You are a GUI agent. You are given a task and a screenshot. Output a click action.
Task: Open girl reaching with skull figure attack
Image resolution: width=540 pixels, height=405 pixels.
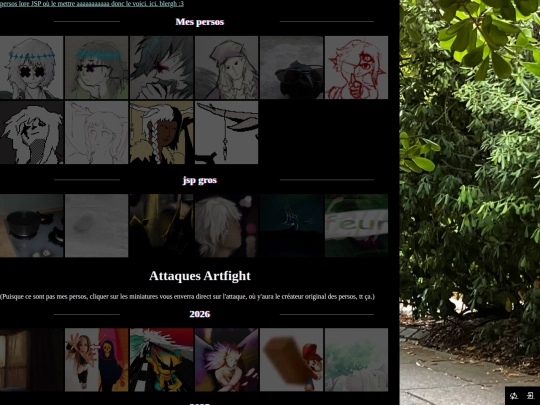click(96, 360)
